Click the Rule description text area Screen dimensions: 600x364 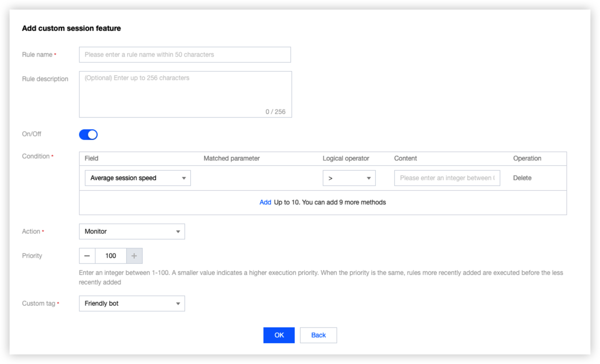185,94
